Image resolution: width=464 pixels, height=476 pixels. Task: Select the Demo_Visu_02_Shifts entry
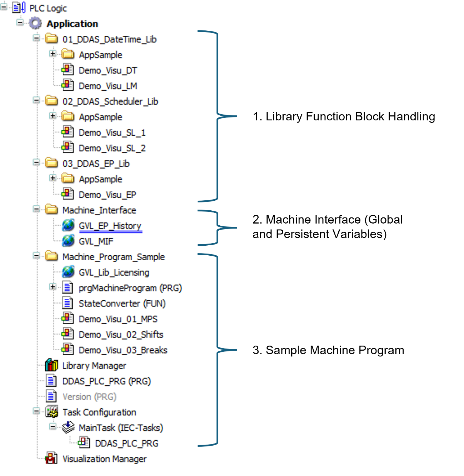tap(121, 335)
